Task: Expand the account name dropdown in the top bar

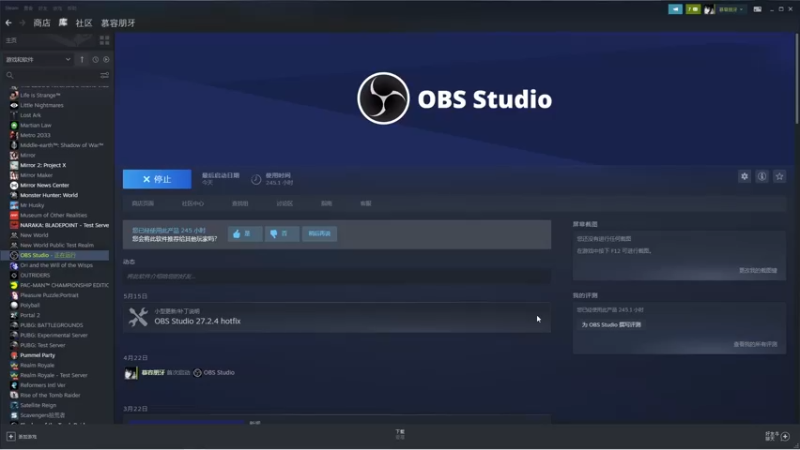Action: click(x=731, y=9)
